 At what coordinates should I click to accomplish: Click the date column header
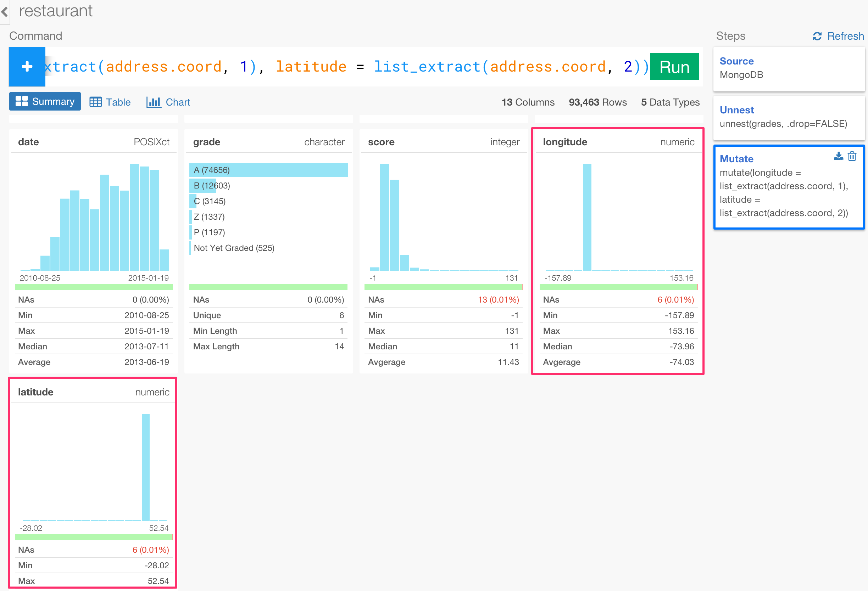click(28, 142)
